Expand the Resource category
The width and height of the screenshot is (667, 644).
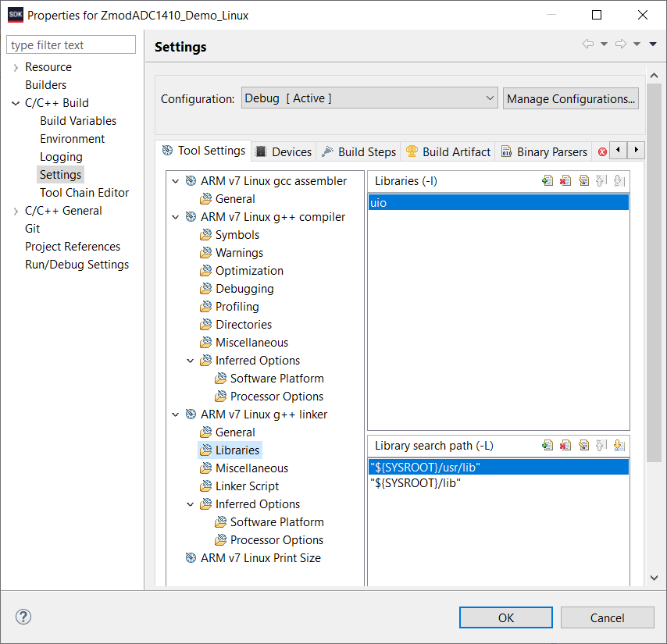pyautogui.click(x=16, y=68)
